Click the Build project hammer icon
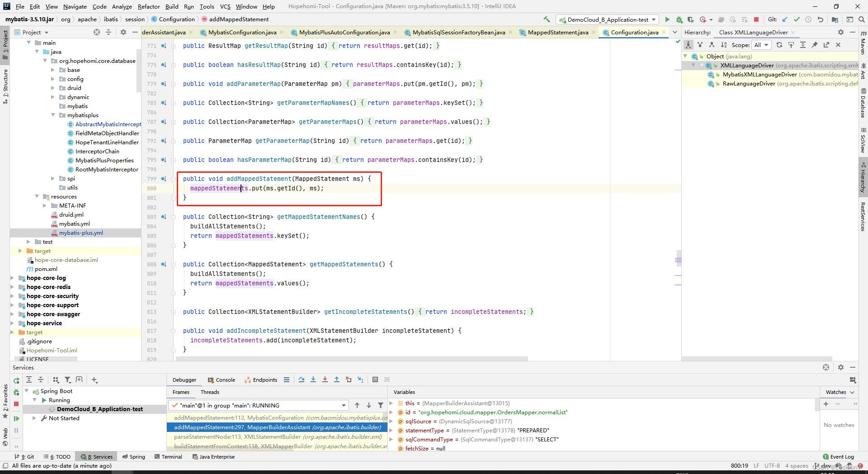 pos(547,19)
